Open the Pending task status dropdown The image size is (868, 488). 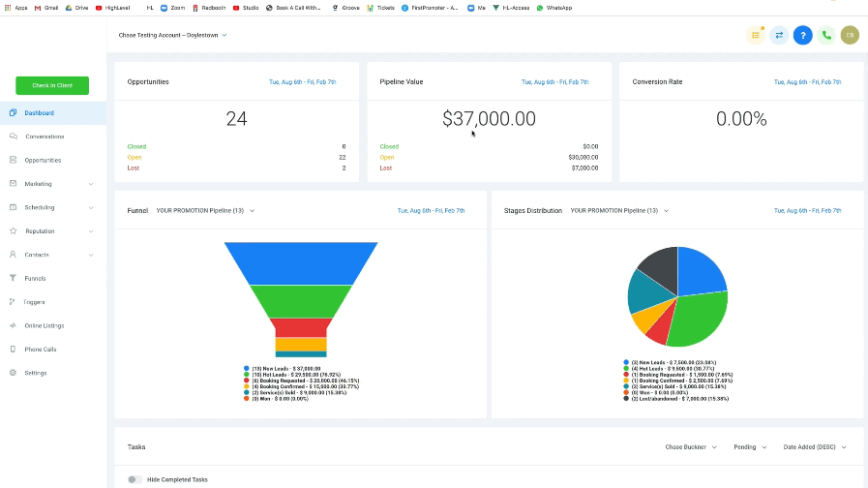[x=752, y=447]
